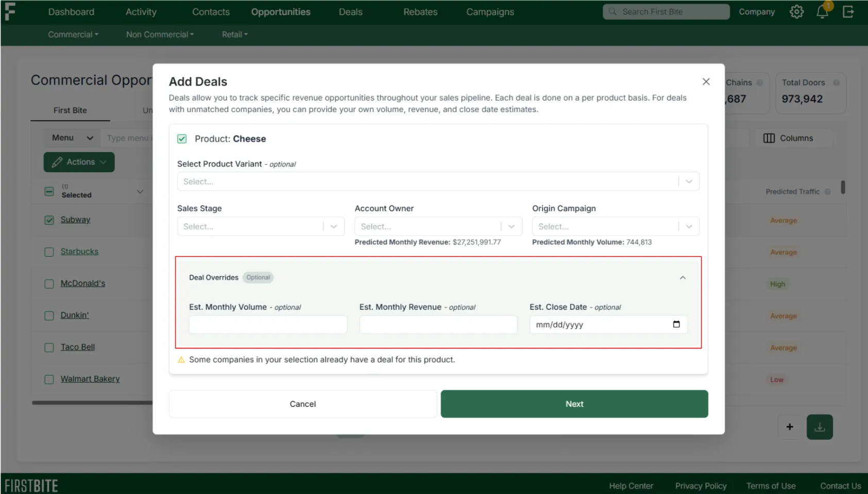Go to the Deals tab
This screenshot has width=868, height=494.
coord(350,12)
